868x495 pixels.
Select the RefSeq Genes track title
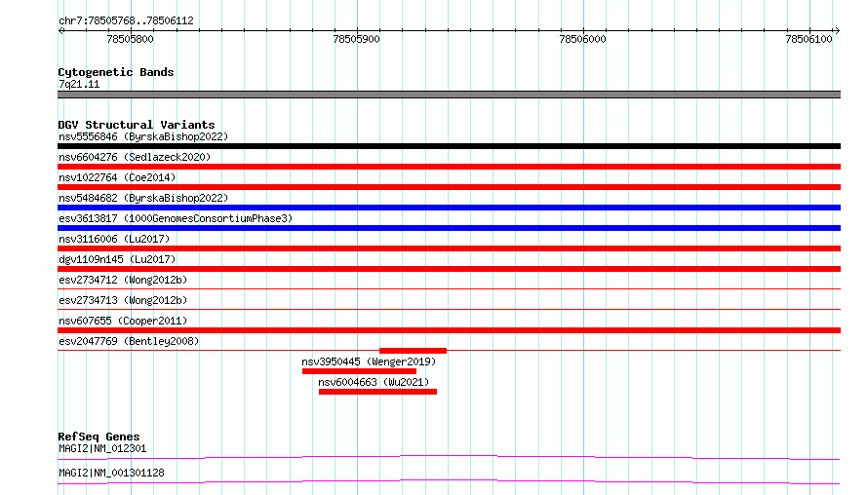click(x=99, y=437)
